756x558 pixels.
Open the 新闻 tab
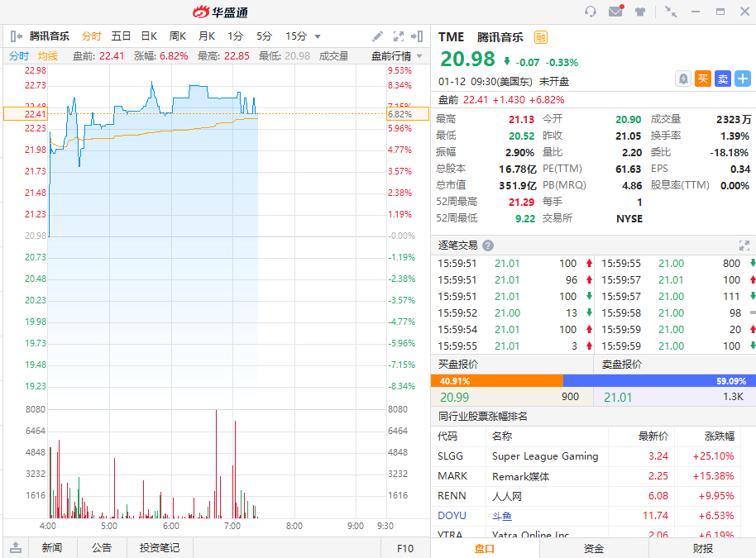point(52,548)
